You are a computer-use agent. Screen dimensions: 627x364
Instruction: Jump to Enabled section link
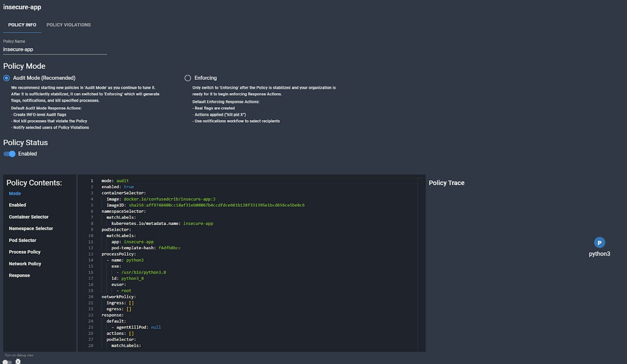point(17,205)
